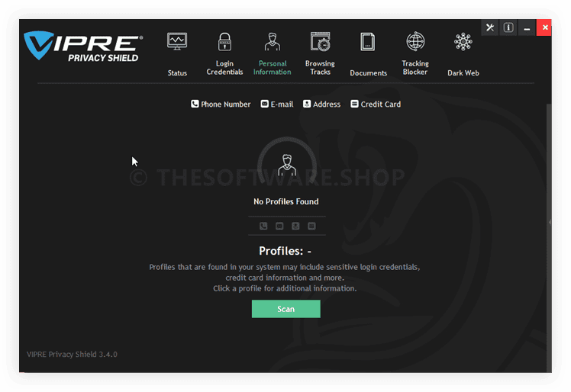Select the E-mail filter

[x=276, y=104]
